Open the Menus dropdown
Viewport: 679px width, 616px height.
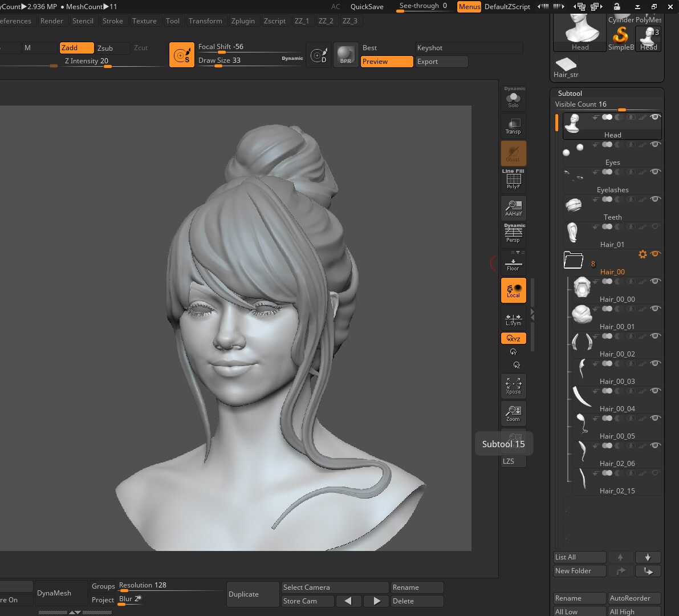pyautogui.click(x=469, y=7)
